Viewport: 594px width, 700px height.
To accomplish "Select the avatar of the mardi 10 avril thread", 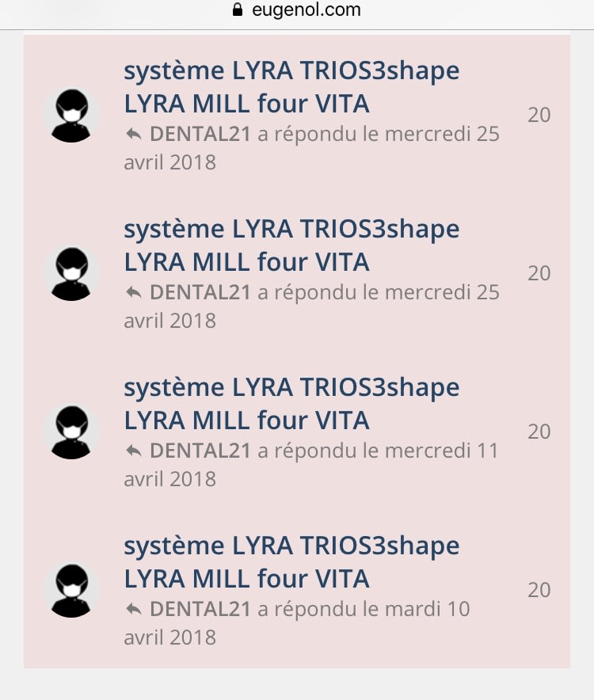I will 72,591.
